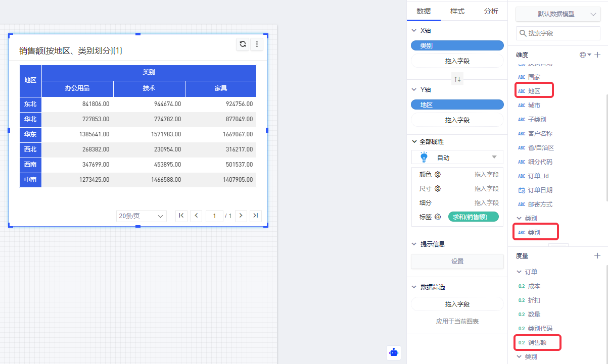Open the 20条/页 page size dropdown
Image resolution: width=608 pixels, height=364 pixels.
[141, 216]
